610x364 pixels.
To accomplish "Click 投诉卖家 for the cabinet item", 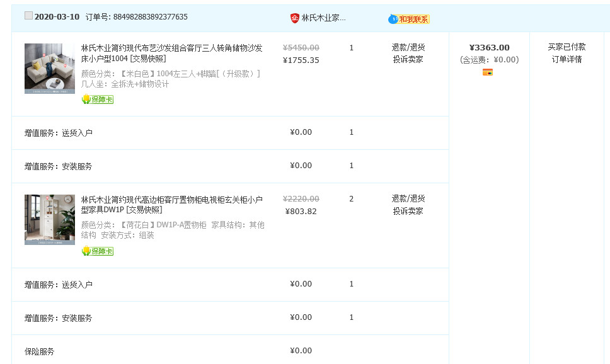I will click(408, 211).
